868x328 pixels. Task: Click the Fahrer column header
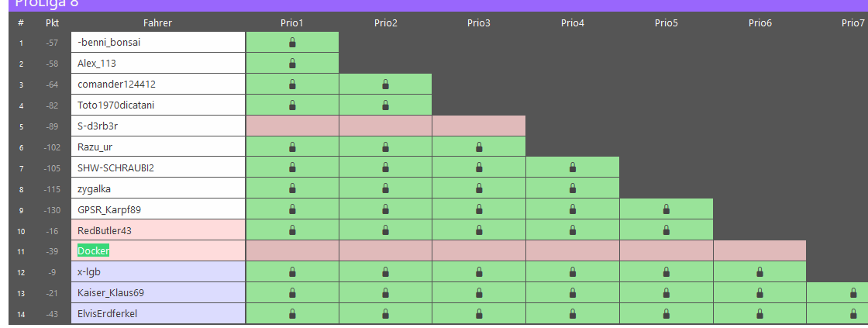coord(158,23)
